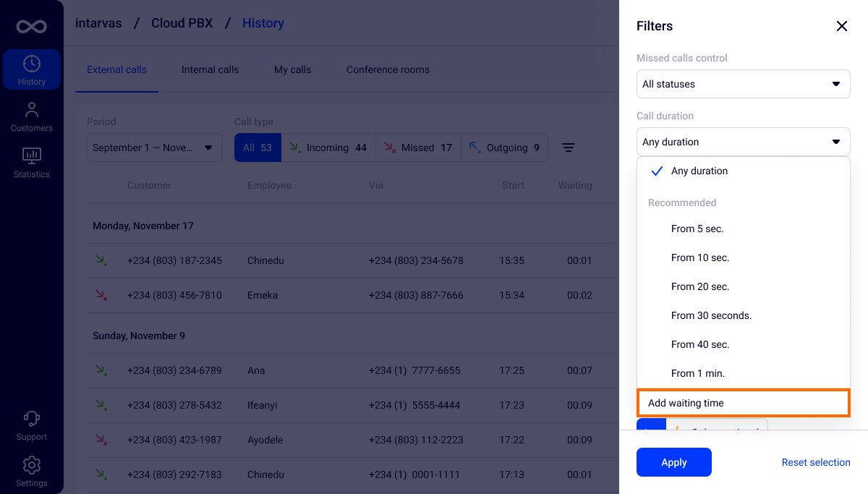Filter by Missed call type
The image size is (868, 494).
point(417,148)
